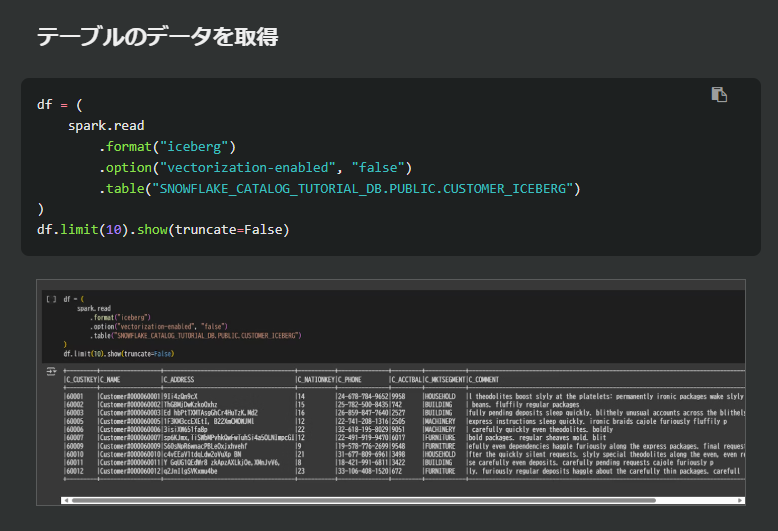Click the df.limit(10) line in the embedded notebook cell
778x531 pixels.
[119, 354]
